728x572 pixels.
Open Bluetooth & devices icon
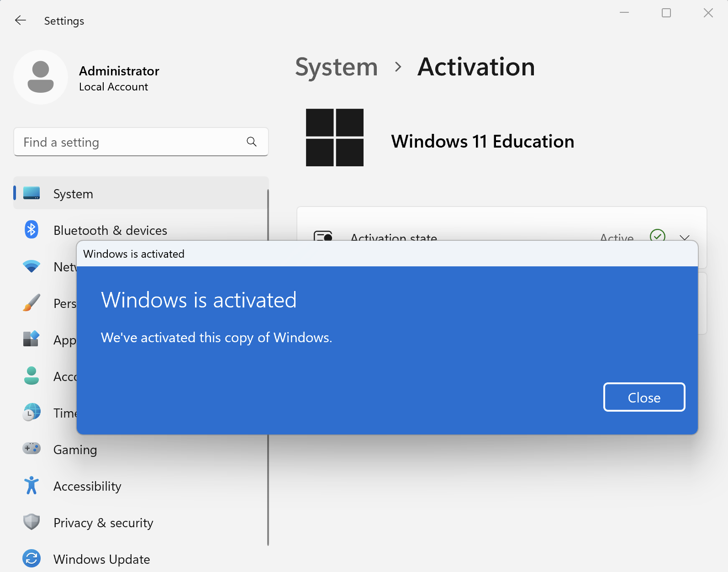tap(32, 229)
